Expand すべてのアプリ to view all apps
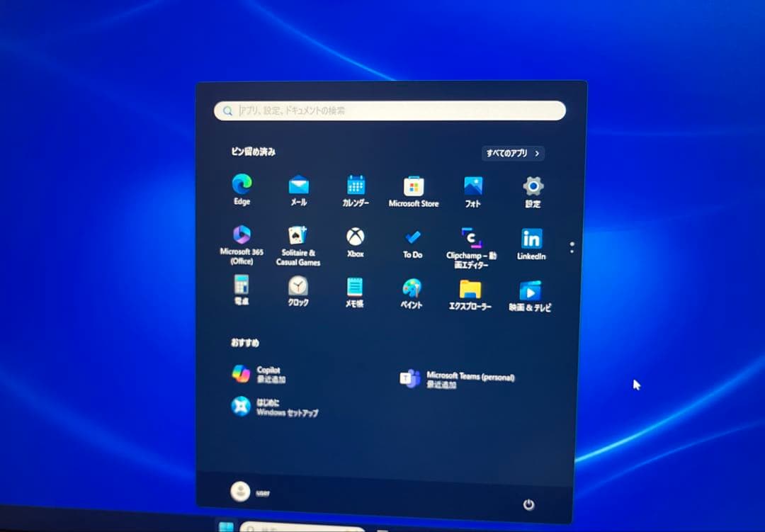Image resolution: width=765 pixels, height=532 pixels. (511, 153)
